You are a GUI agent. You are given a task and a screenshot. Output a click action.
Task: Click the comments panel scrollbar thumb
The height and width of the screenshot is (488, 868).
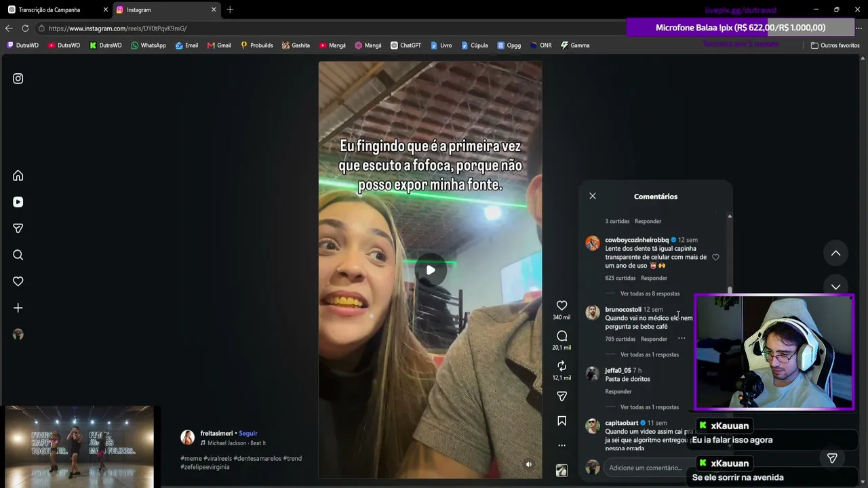point(730,291)
